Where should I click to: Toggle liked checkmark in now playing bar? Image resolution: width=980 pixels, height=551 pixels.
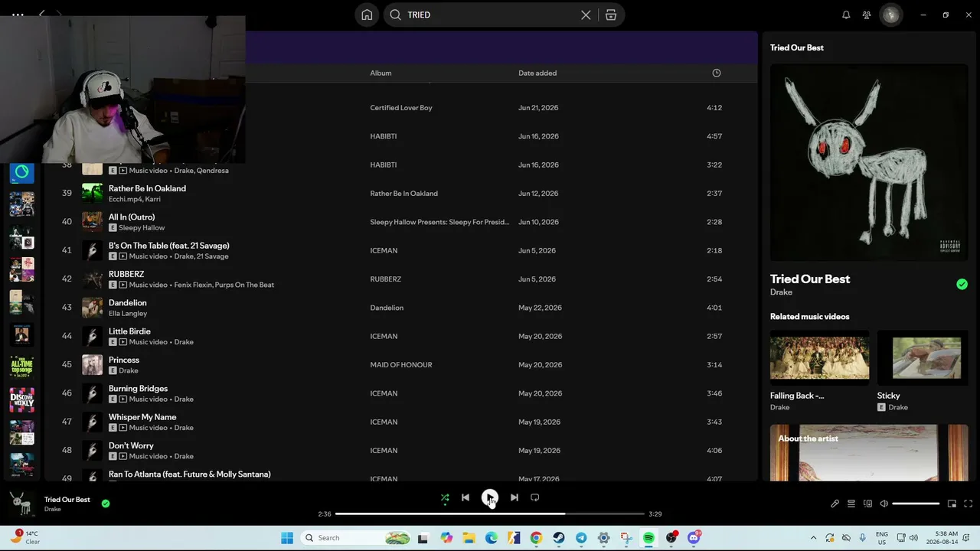point(106,504)
